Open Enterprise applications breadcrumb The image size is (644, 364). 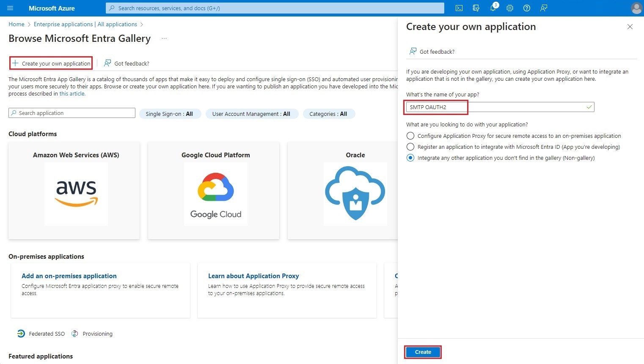click(x=85, y=24)
